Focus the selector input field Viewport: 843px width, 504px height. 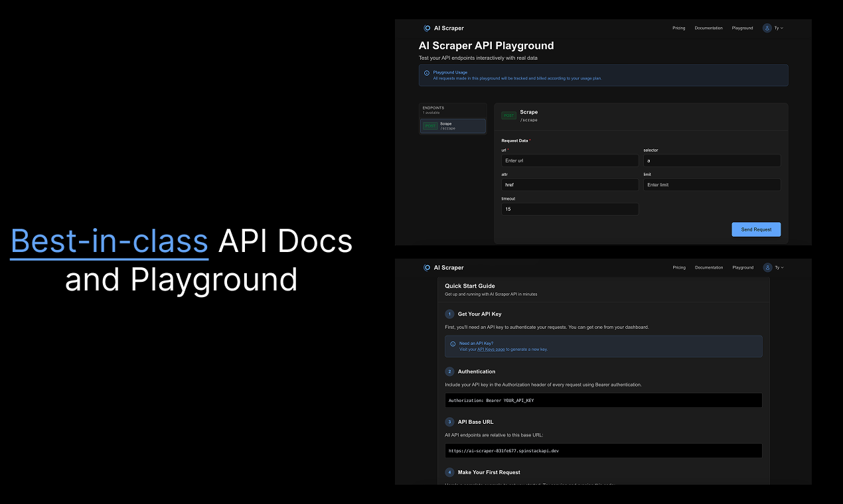tap(712, 160)
